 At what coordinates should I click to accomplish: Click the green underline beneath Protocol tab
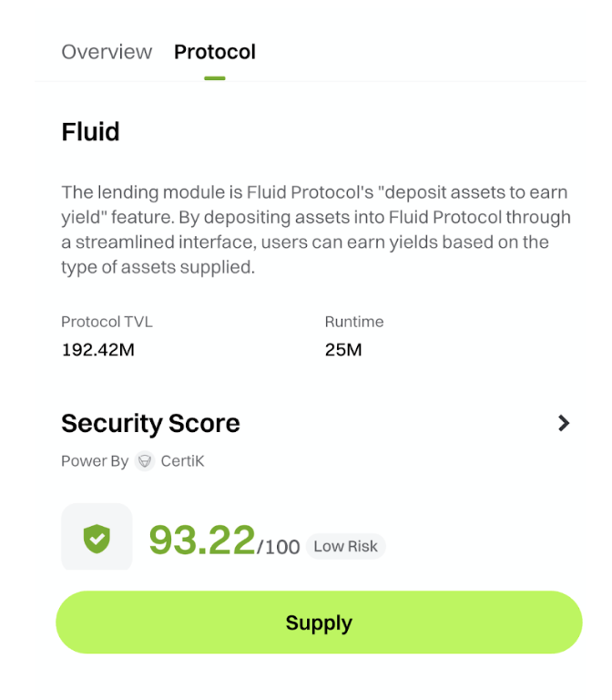pos(215,78)
